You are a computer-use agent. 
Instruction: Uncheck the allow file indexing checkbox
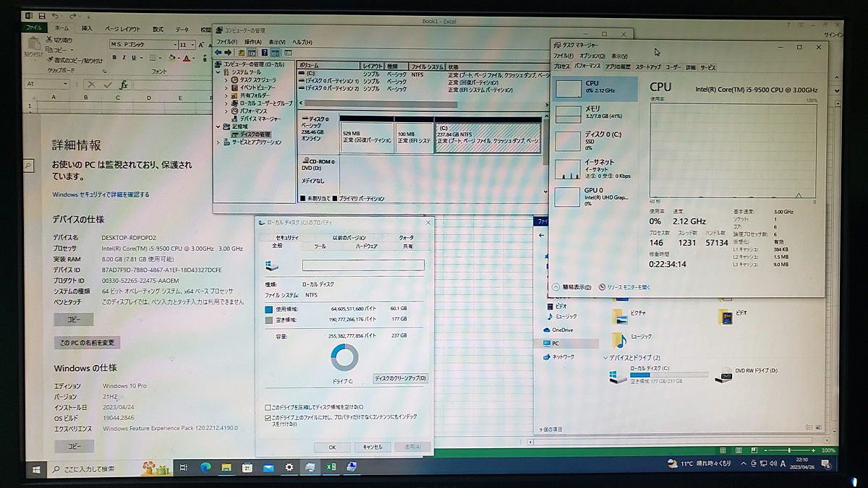(267, 417)
